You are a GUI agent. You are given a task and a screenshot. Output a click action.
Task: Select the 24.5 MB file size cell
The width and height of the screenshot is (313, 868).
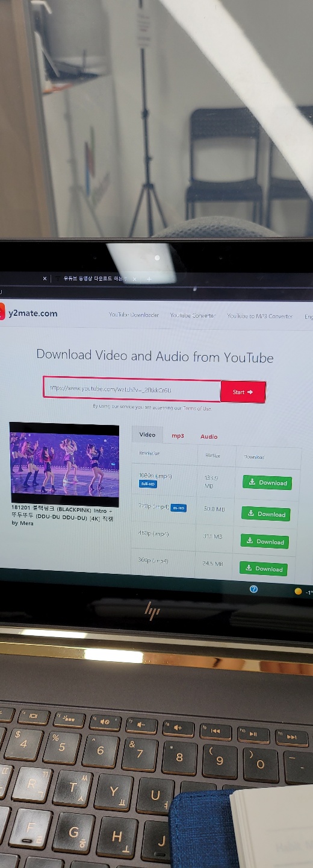213,564
